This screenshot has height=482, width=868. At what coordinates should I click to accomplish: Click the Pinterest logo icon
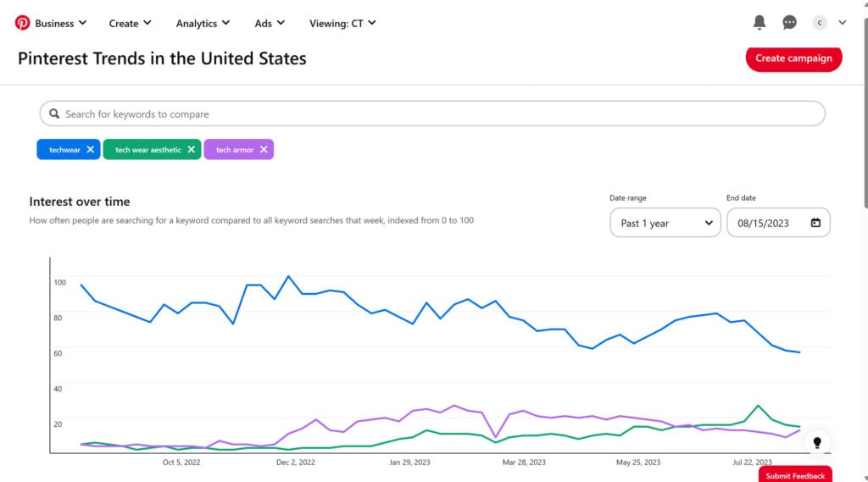point(22,23)
